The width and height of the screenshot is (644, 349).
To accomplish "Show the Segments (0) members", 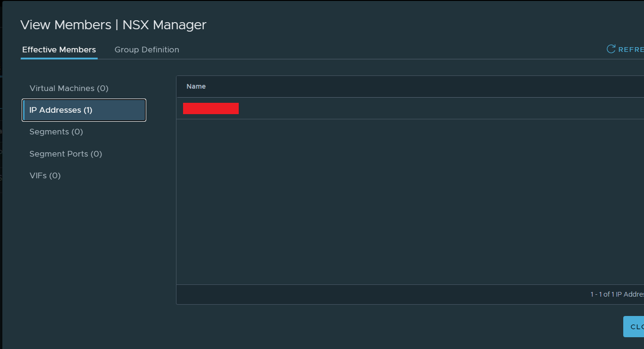I will click(56, 132).
